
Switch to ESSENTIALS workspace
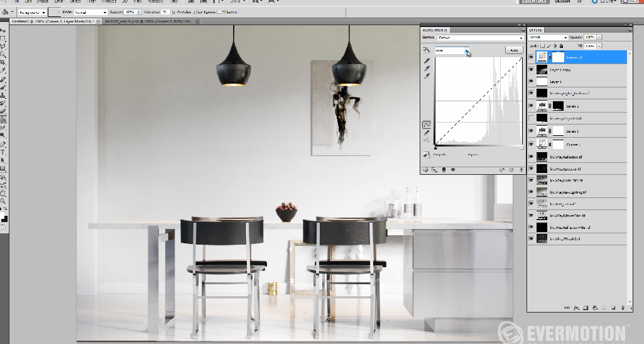coord(534,2)
